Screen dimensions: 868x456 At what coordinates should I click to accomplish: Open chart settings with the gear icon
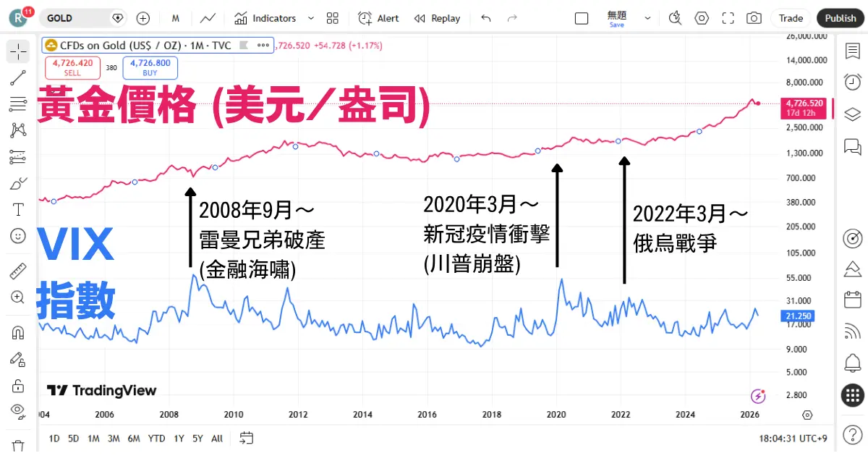[x=702, y=17]
